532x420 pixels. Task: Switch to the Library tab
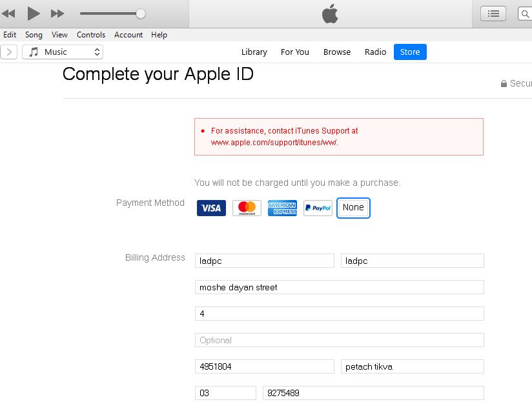[x=254, y=52]
